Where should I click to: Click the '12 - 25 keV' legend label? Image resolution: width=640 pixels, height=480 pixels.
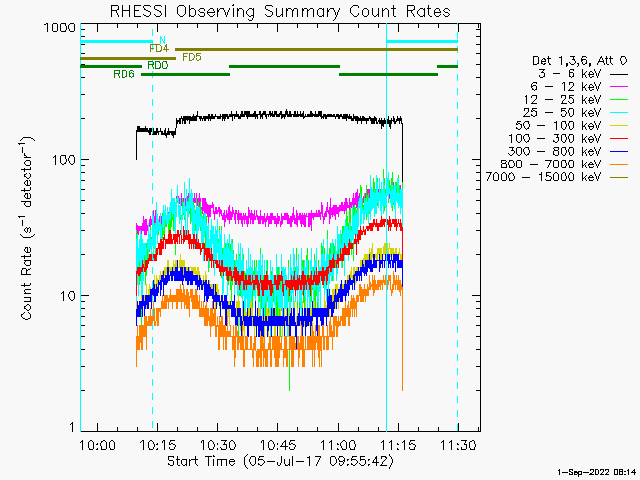(x=562, y=100)
